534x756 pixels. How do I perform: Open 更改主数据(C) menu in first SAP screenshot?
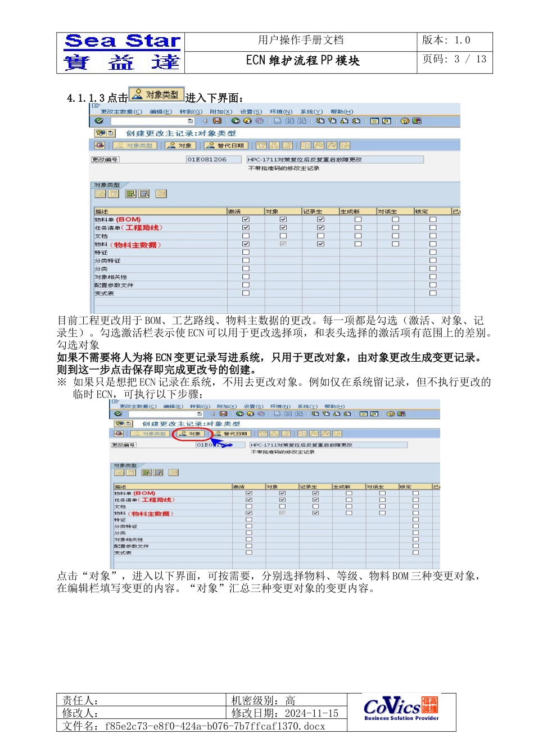pos(121,112)
